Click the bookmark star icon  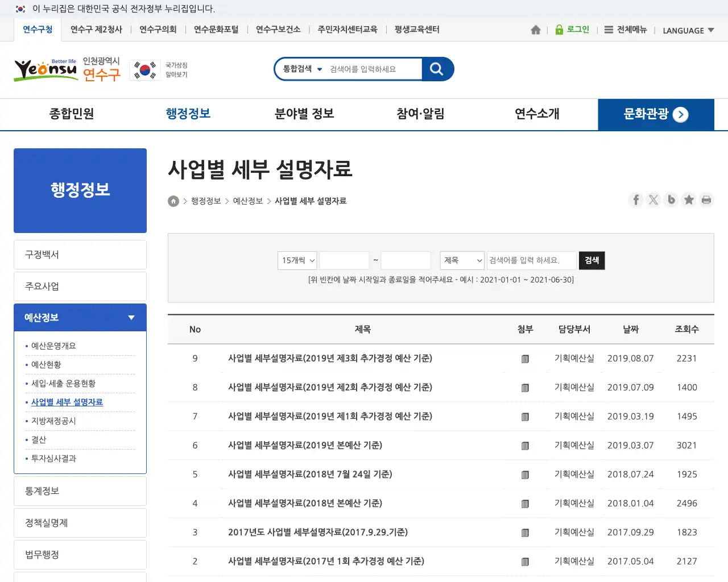pyautogui.click(x=689, y=200)
